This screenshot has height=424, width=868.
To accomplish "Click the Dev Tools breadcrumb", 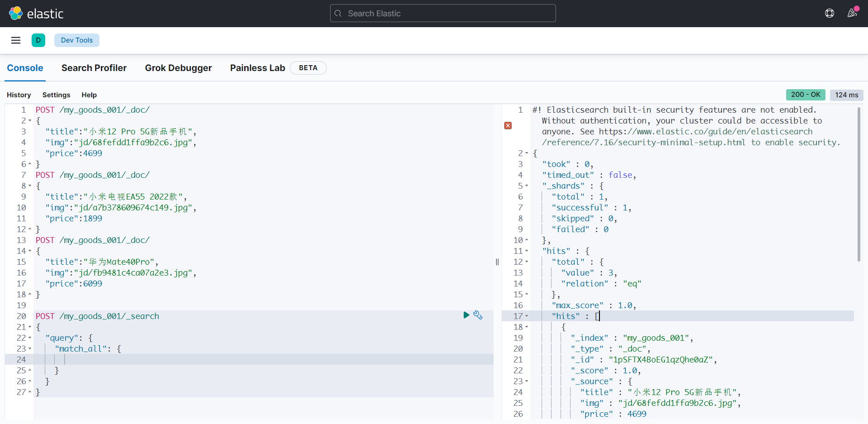I will point(77,40).
